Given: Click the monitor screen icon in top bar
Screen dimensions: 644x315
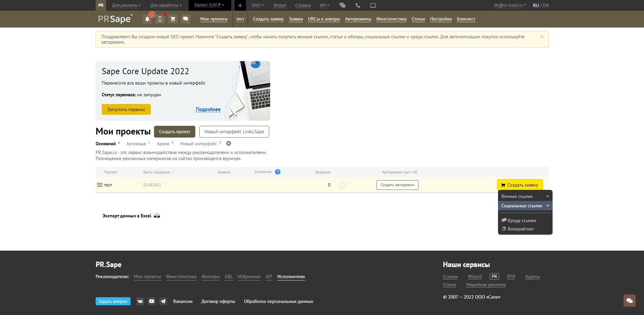Looking at the screenshot, I should pyautogui.click(x=373, y=5).
